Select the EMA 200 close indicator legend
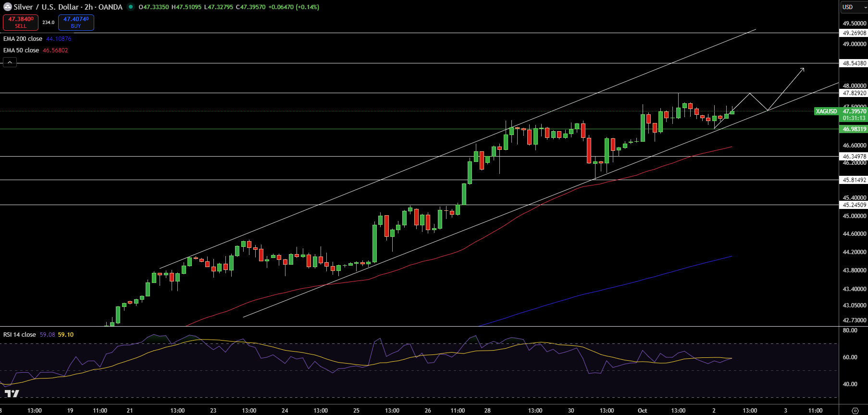The image size is (868, 415). [x=23, y=39]
